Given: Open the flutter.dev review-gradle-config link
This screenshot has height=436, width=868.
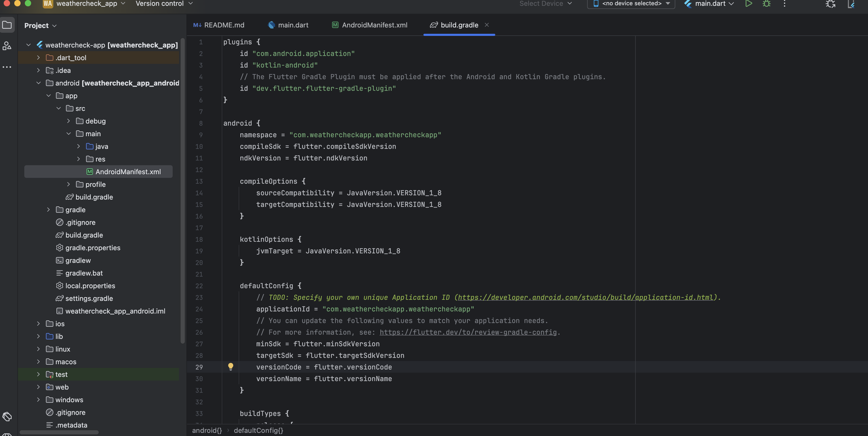Looking at the screenshot, I should tap(468, 332).
